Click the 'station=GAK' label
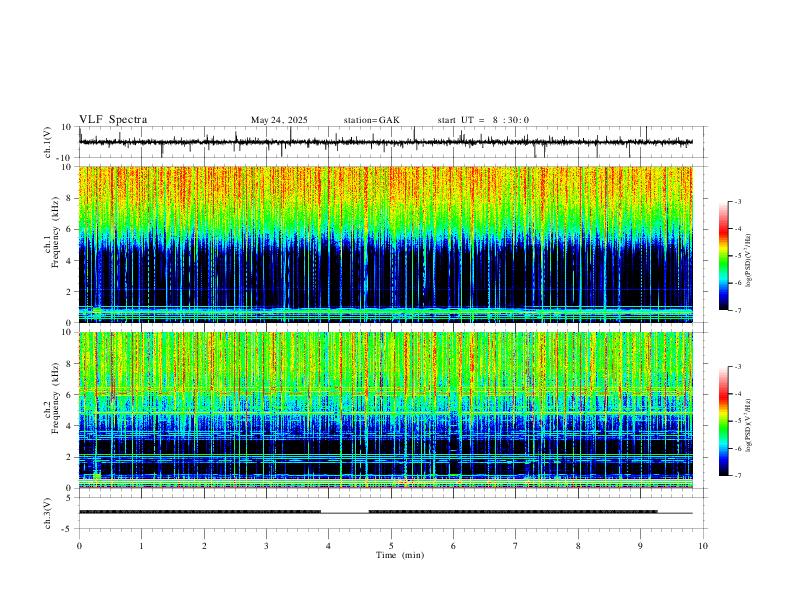 371,120
